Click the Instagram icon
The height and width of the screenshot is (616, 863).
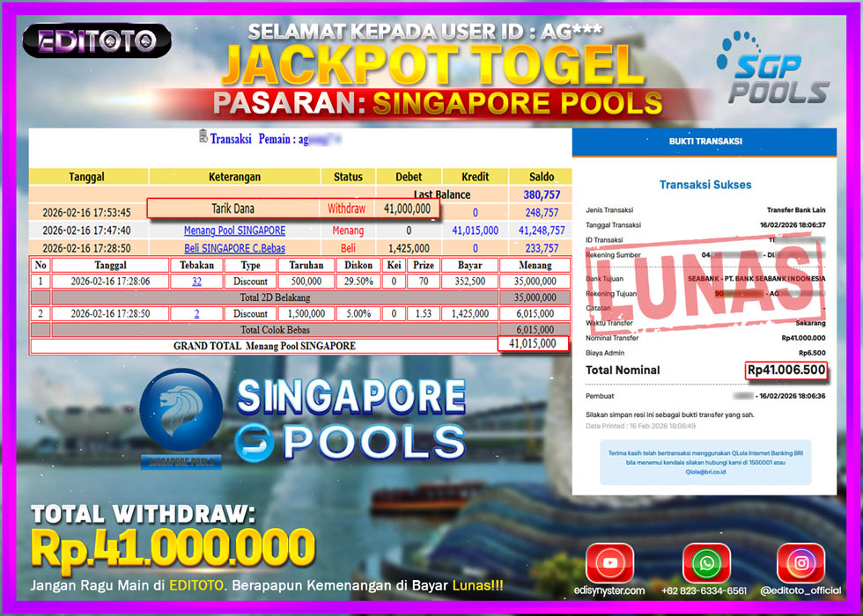pyautogui.click(x=800, y=563)
